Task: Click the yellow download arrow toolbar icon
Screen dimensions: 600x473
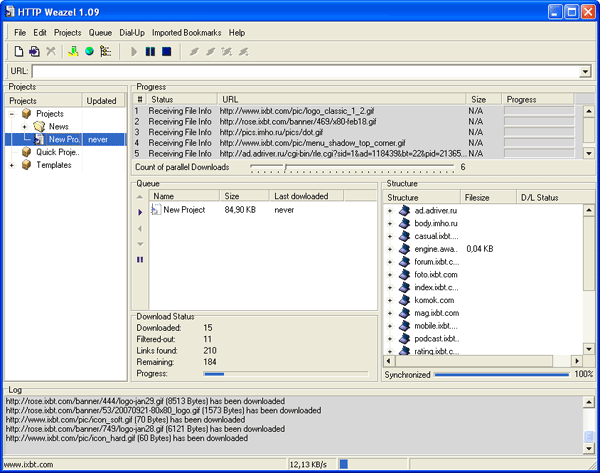Action: point(73,51)
